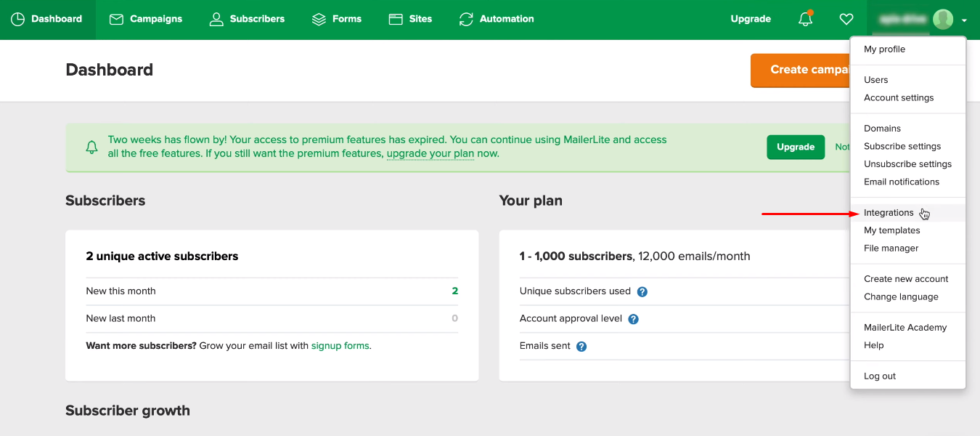The image size is (980, 436).
Task: Click the Sites browser icon
Action: [x=396, y=20]
